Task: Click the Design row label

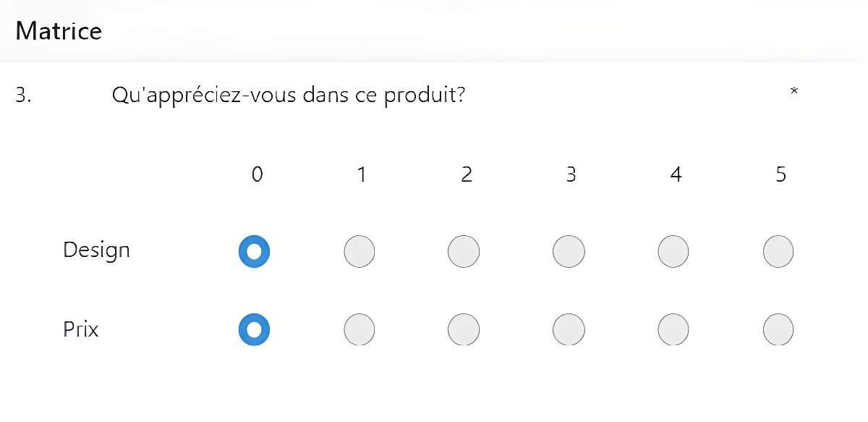Action: (96, 250)
